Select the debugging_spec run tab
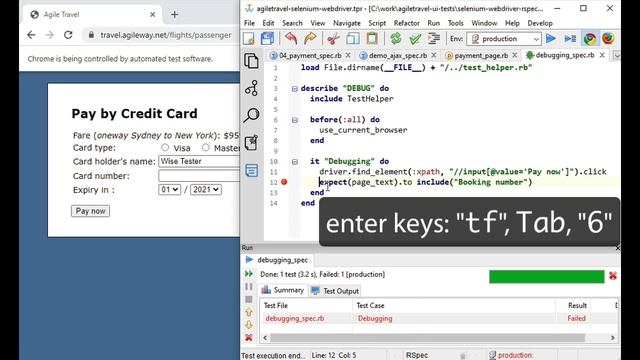Viewport: 640px width, 360px height. 277,260
